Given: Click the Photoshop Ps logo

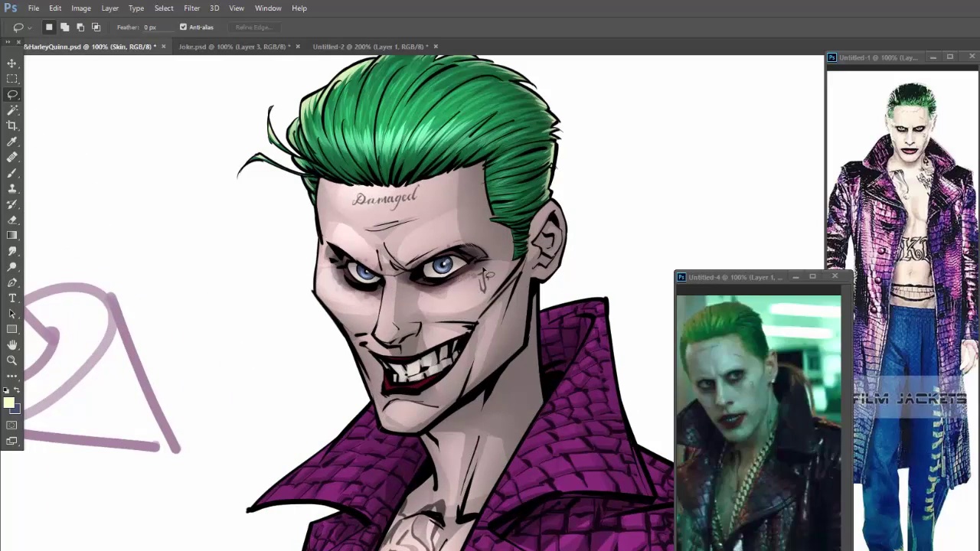Looking at the screenshot, I should pos(11,8).
